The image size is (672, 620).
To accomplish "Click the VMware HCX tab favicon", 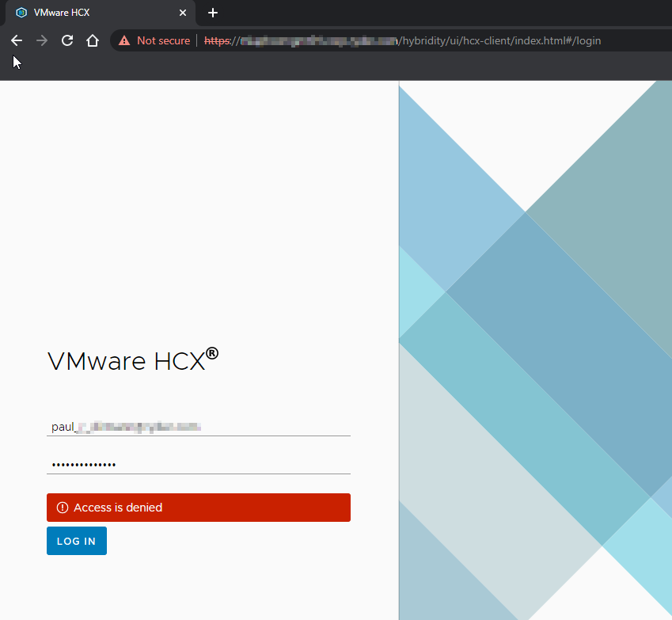I will coord(21,13).
